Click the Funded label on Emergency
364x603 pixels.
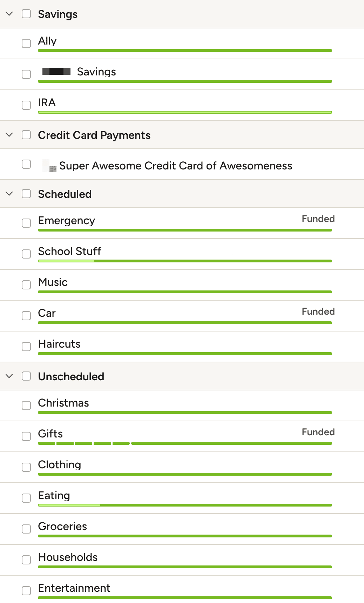pyautogui.click(x=318, y=219)
